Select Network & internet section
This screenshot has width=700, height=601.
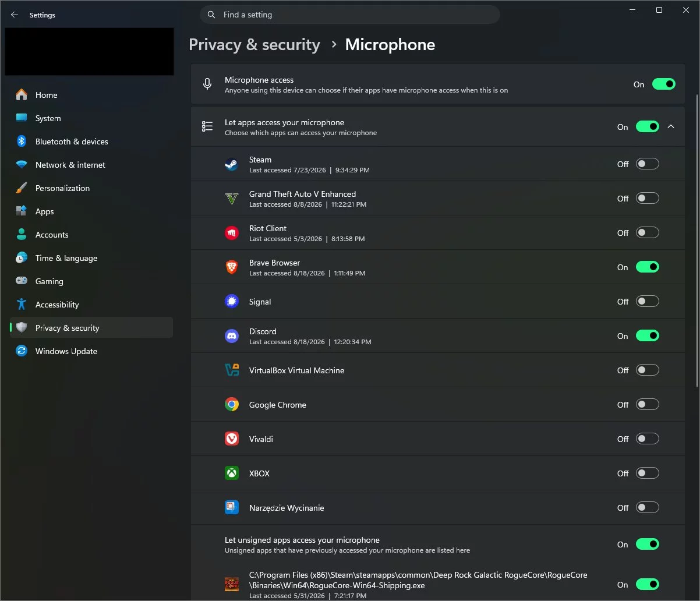point(91,165)
